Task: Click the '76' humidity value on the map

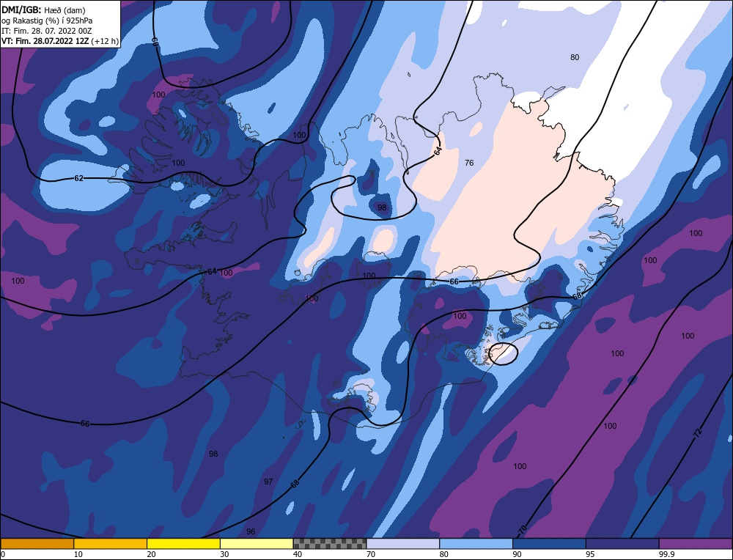Action: pos(469,163)
